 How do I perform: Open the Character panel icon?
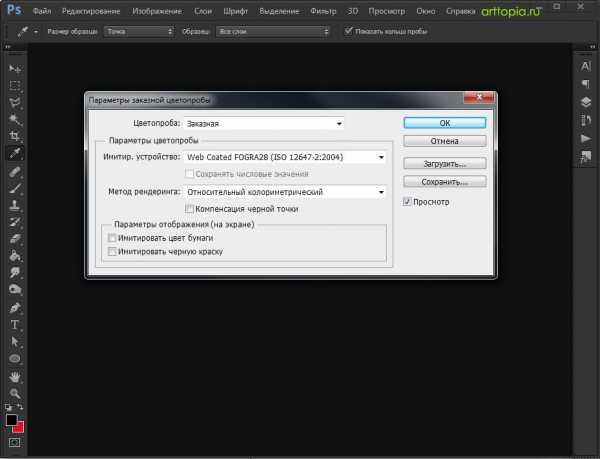[x=585, y=66]
